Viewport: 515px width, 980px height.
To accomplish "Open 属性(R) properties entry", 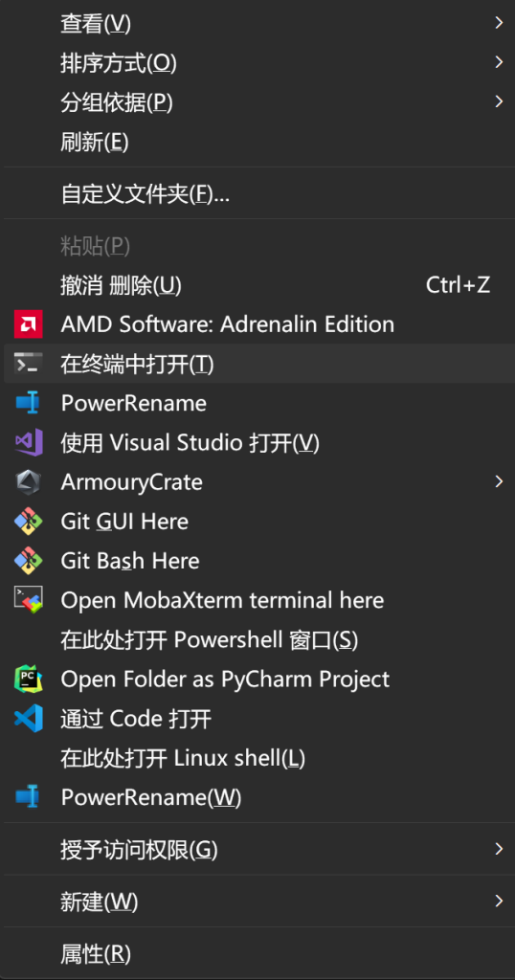I will click(257, 953).
